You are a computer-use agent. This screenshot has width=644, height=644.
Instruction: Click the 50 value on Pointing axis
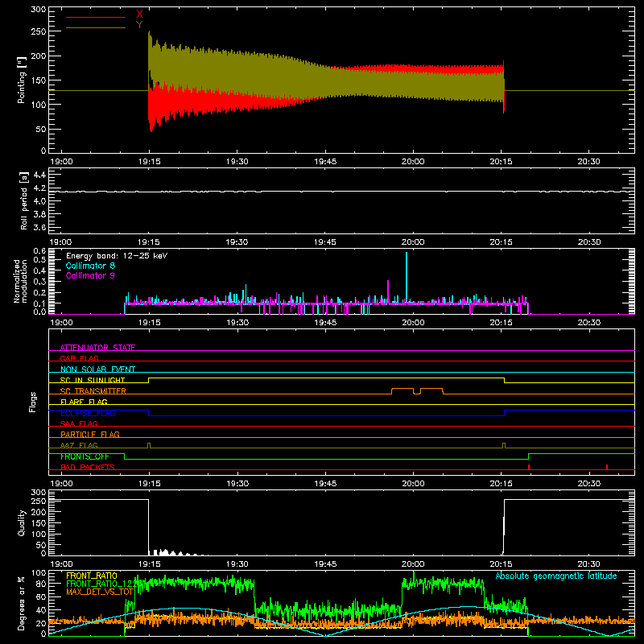tap(40, 129)
